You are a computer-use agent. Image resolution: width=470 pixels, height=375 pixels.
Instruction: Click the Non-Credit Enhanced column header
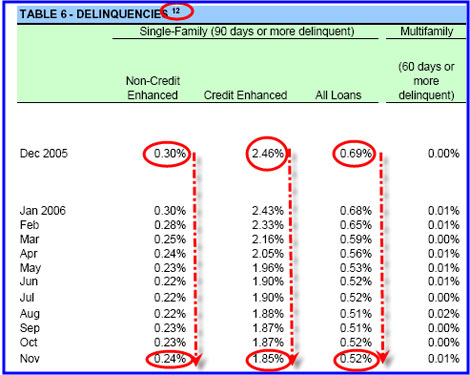pyautogui.click(x=153, y=88)
